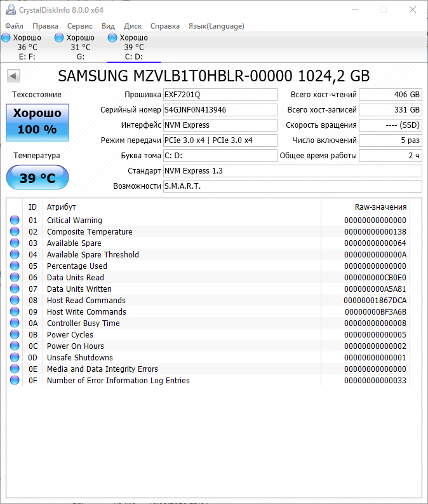Viewport: 428px width, 504px height.
Task: Click status orb for Host Read Commands
Action: 15,300
